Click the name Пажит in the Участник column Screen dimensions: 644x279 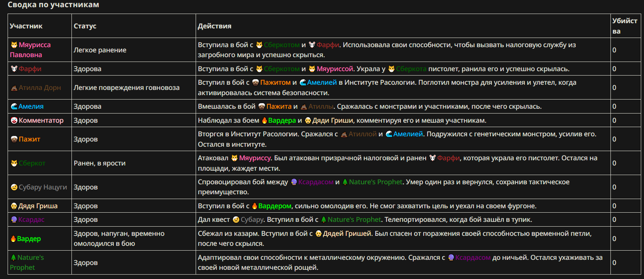(30, 139)
